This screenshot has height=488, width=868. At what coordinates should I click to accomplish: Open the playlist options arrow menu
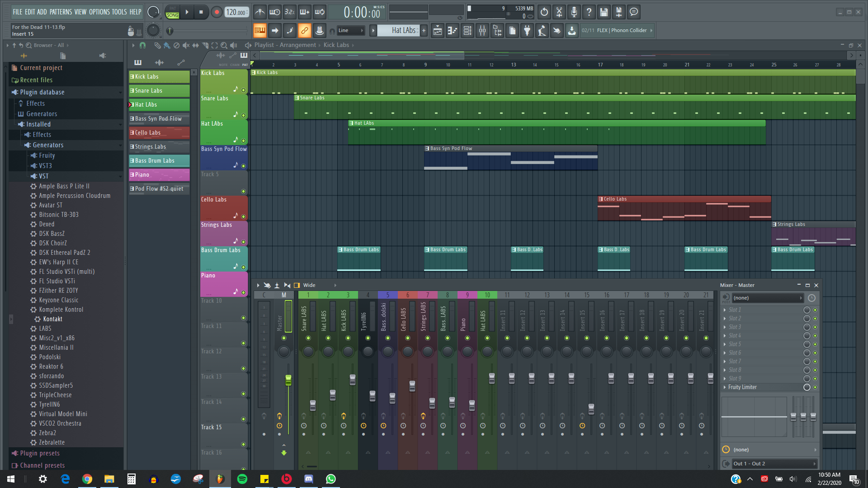coord(133,45)
